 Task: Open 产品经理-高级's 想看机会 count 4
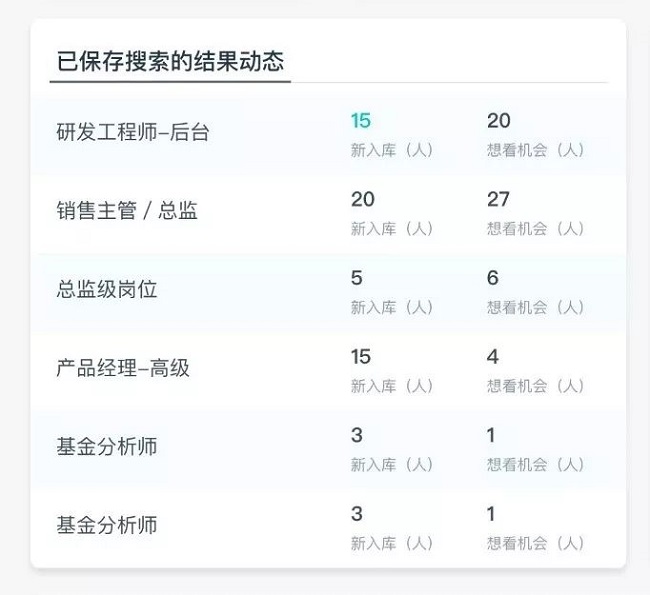(x=492, y=356)
